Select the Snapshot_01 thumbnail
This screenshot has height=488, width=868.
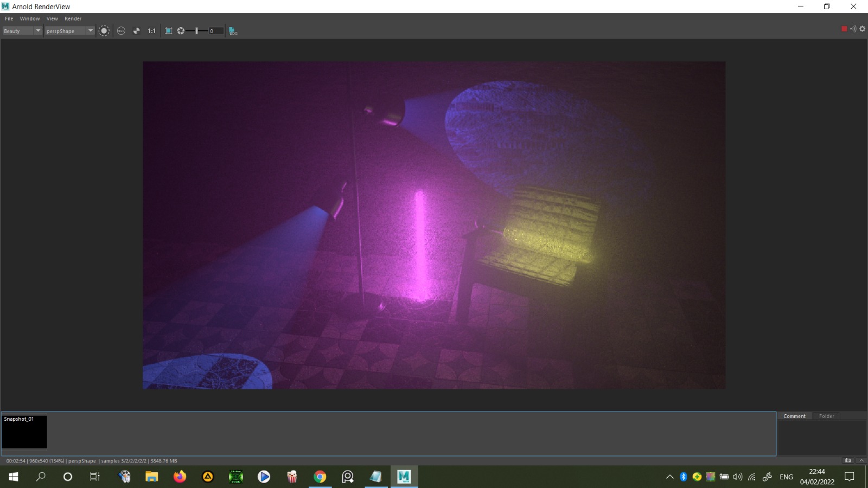(x=25, y=432)
